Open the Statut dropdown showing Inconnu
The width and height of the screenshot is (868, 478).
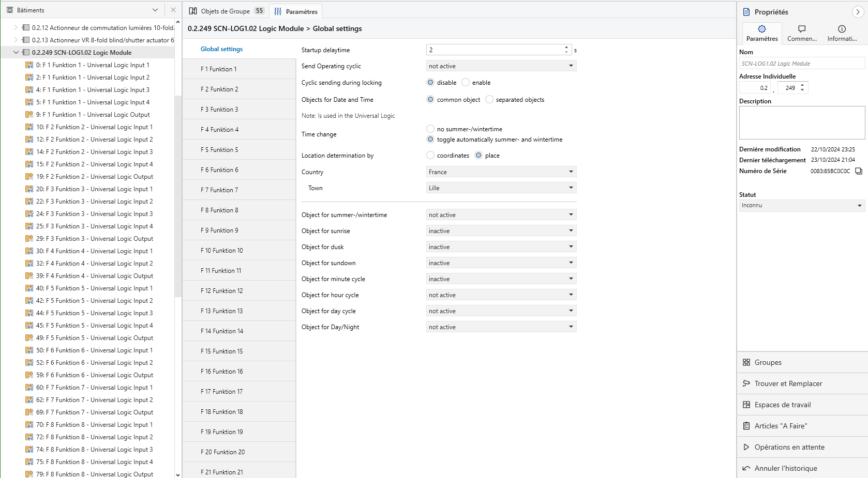click(802, 205)
